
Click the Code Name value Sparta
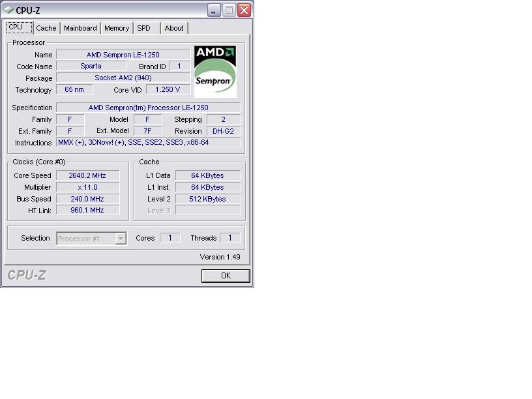[x=91, y=66]
